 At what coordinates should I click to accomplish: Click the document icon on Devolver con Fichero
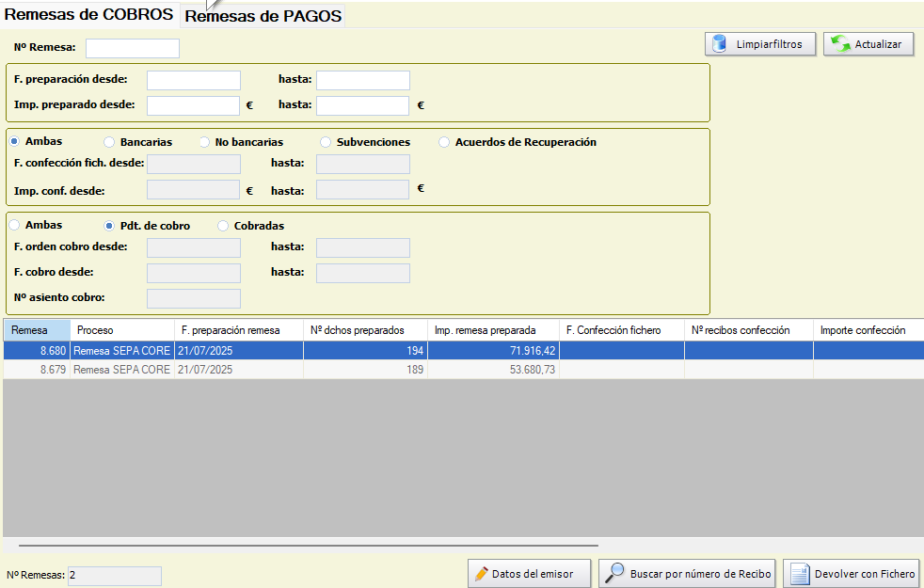(x=799, y=574)
